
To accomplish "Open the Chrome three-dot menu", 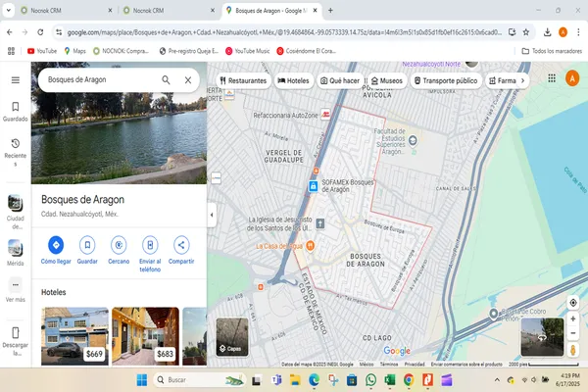I will [x=578, y=32].
